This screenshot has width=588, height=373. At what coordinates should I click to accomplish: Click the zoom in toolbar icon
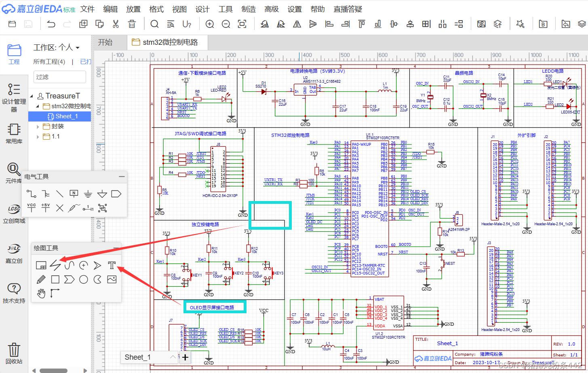[210, 24]
